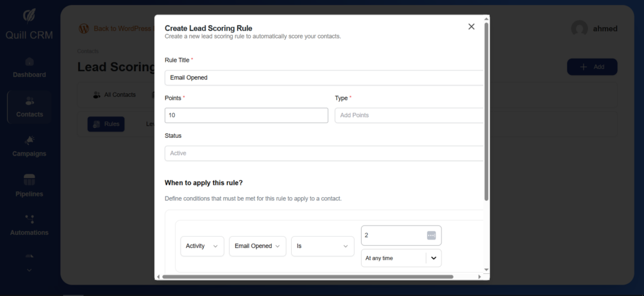Open the Status Active dropdown
The height and width of the screenshot is (296, 644).
point(323,153)
